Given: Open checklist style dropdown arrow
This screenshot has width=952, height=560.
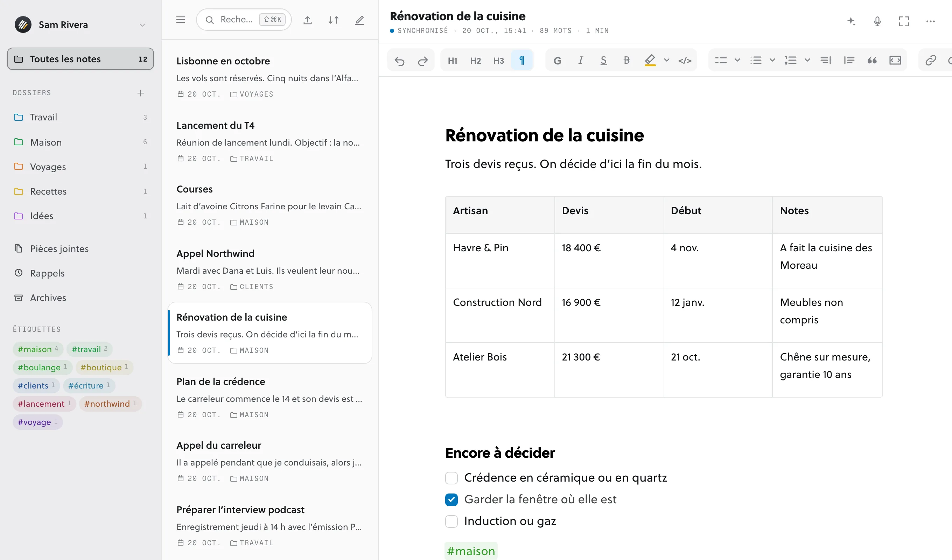Looking at the screenshot, I should tap(737, 60).
